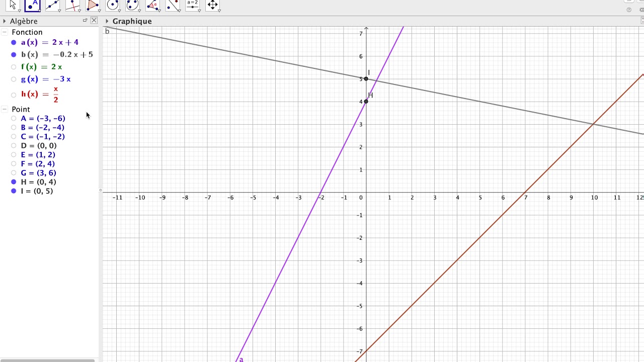Open the Conic tool dropdown arrow

(139, 11)
